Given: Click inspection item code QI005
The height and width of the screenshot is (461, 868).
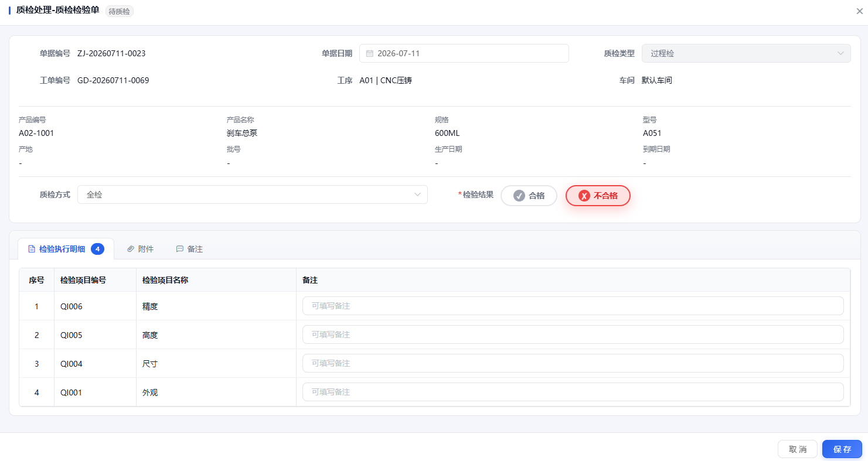Looking at the screenshot, I should pos(72,335).
